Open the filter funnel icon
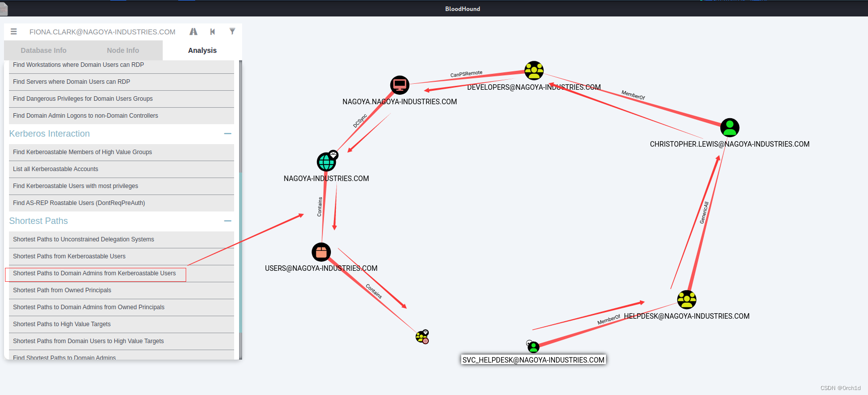This screenshot has height=395, width=868. pos(232,31)
